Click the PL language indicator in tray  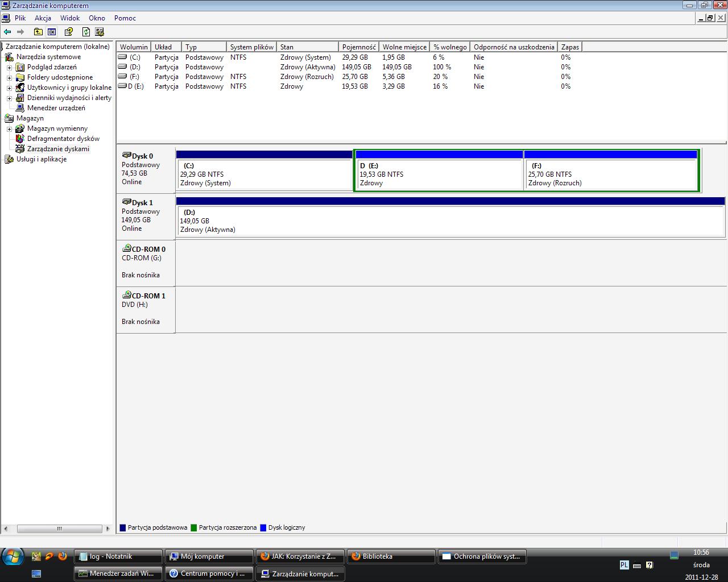624,565
